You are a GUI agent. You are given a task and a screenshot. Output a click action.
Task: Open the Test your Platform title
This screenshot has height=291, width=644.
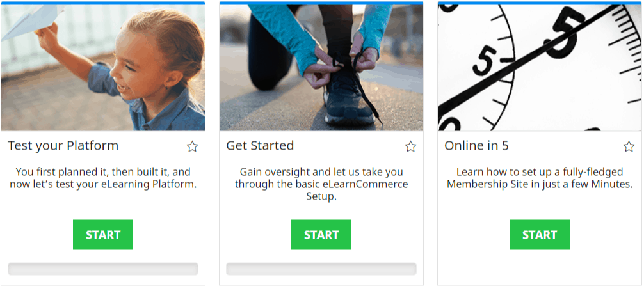pyautogui.click(x=63, y=146)
